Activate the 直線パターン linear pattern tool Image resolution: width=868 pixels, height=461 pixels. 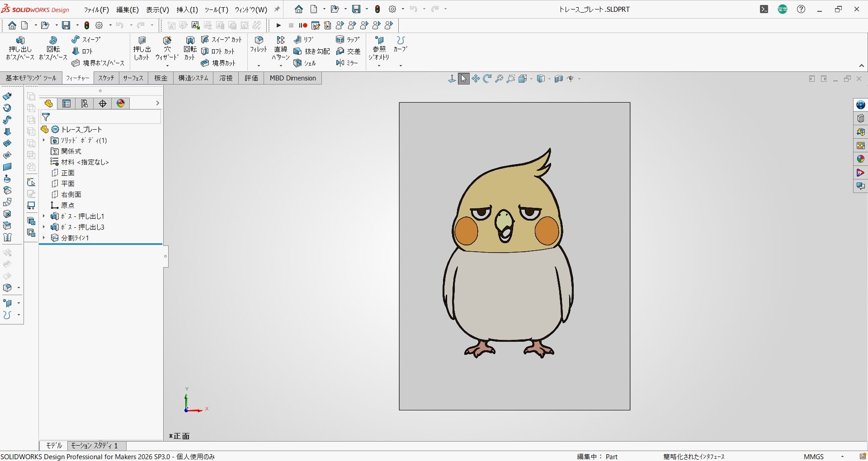point(281,48)
